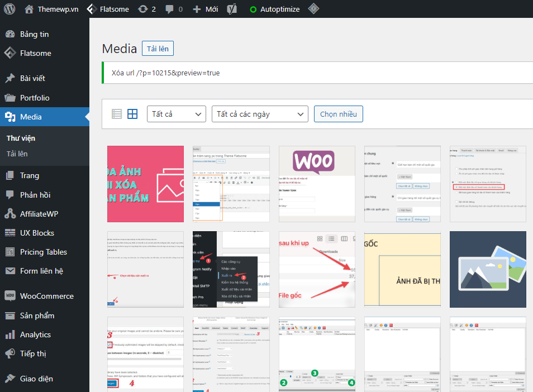The height and width of the screenshot is (392, 533).
Task: Click the WordPress logo icon
Action: (x=9, y=9)
